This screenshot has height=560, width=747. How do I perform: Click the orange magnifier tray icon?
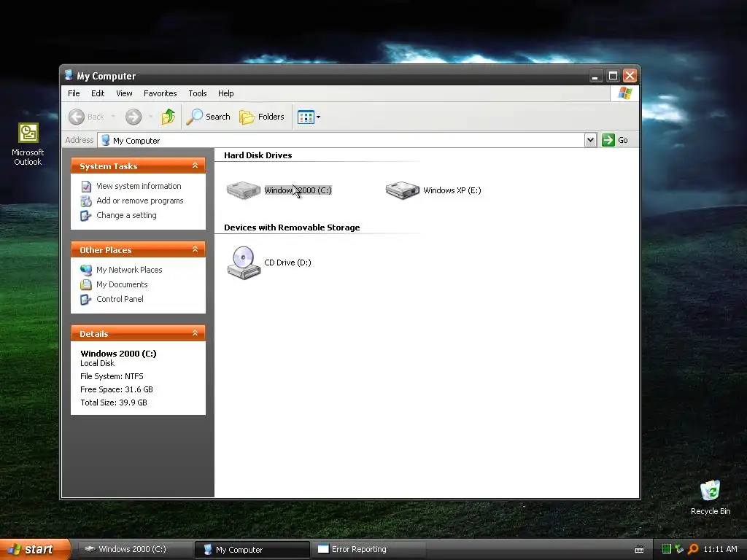pos(693,549)
